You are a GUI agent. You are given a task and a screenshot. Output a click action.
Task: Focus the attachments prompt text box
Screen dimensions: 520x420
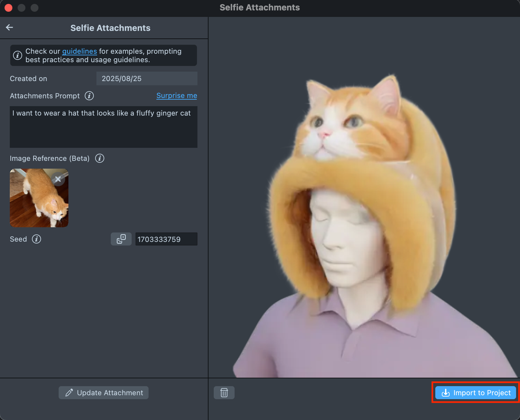(x=103, y=127)
